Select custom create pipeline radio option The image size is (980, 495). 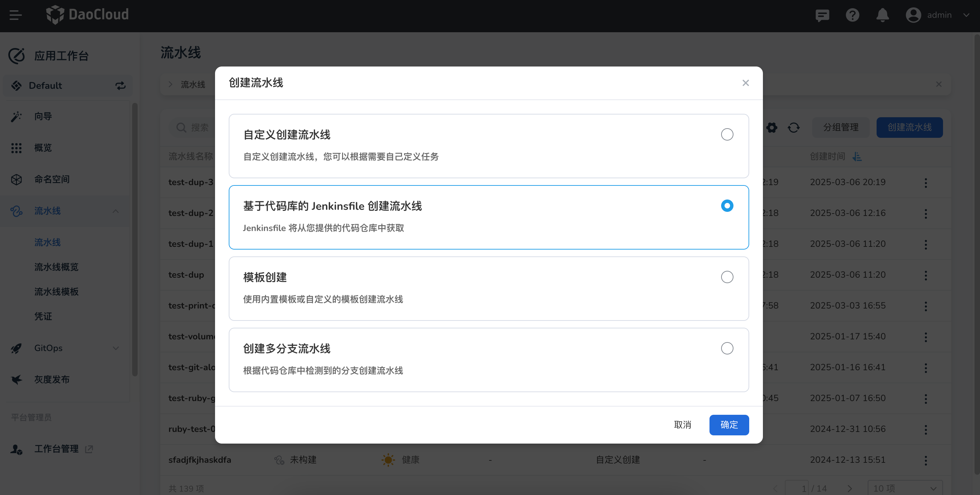[727, 134]
